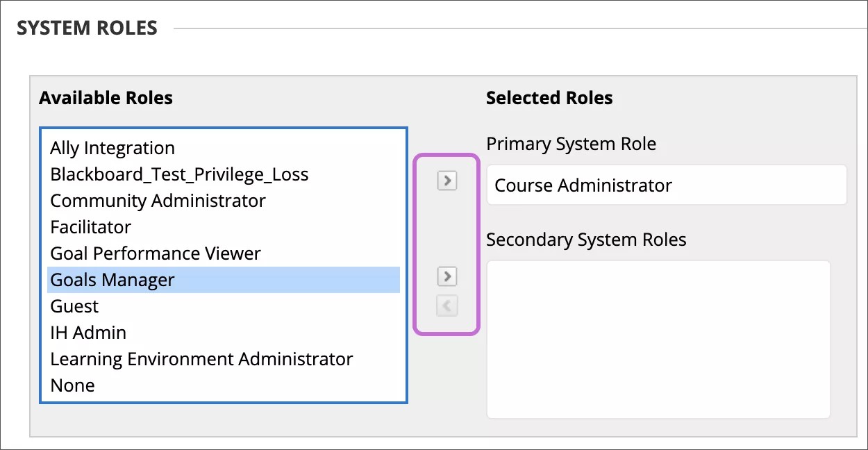Click the top right-arrow to set primary role

(446, 181)
